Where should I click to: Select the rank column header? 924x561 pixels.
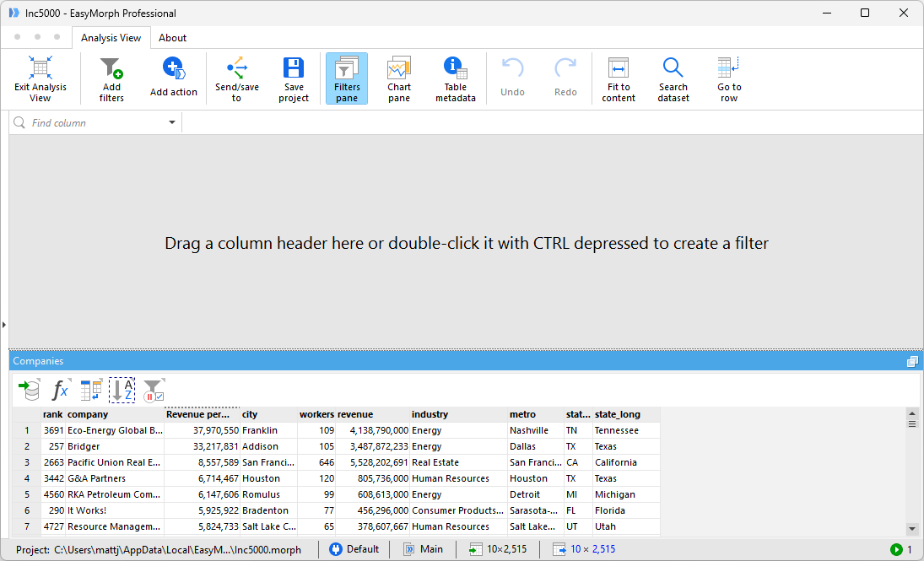point(52,414)
